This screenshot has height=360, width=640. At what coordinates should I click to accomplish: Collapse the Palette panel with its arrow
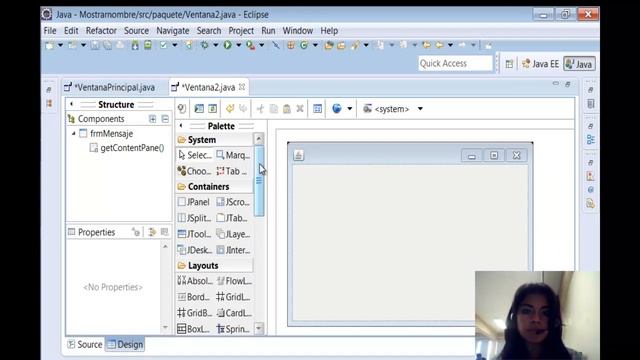click(x=181, y=126)
